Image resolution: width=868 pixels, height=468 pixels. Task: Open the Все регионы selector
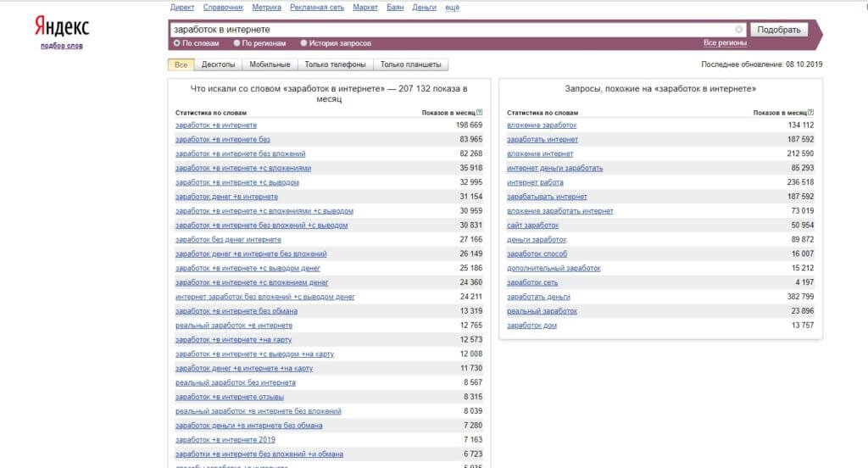pos(725,42)
